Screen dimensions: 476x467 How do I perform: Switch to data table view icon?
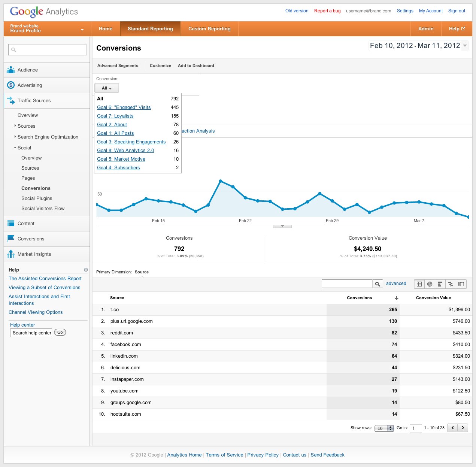click(419, 284)
